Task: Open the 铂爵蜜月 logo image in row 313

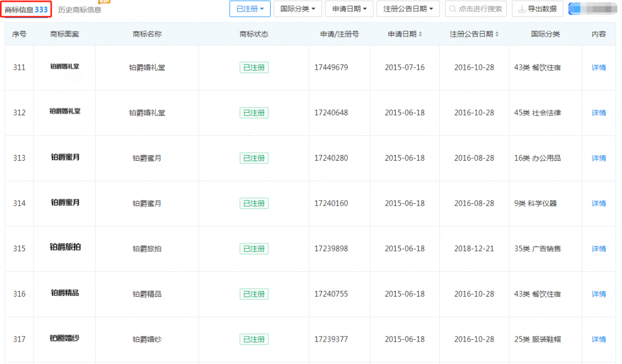Action: click(x=65, y=157)
